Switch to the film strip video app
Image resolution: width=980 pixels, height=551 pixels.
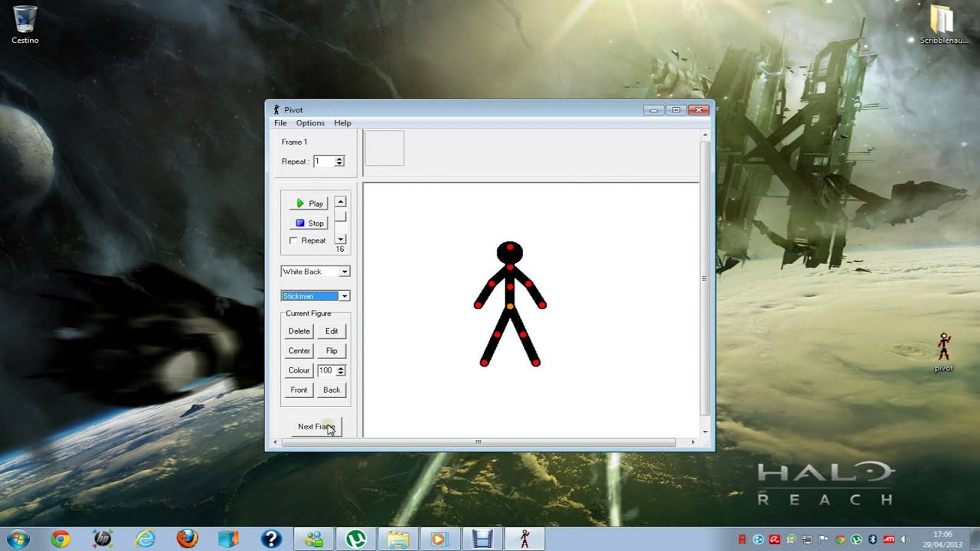[x=482, y=539]
